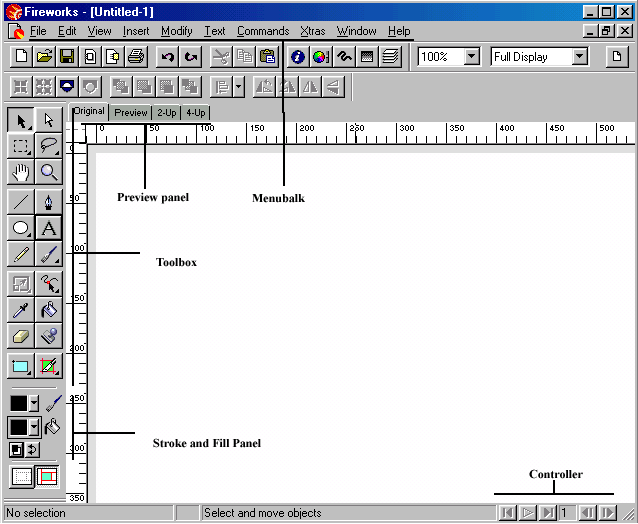Save using the floppy disk icon

[x=67, y=57]
